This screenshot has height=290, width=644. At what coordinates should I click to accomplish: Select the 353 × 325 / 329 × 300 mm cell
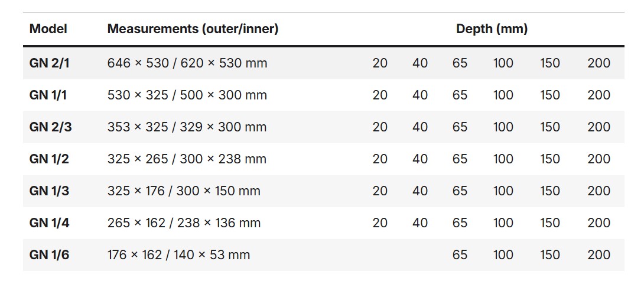[x=187, y=127]
